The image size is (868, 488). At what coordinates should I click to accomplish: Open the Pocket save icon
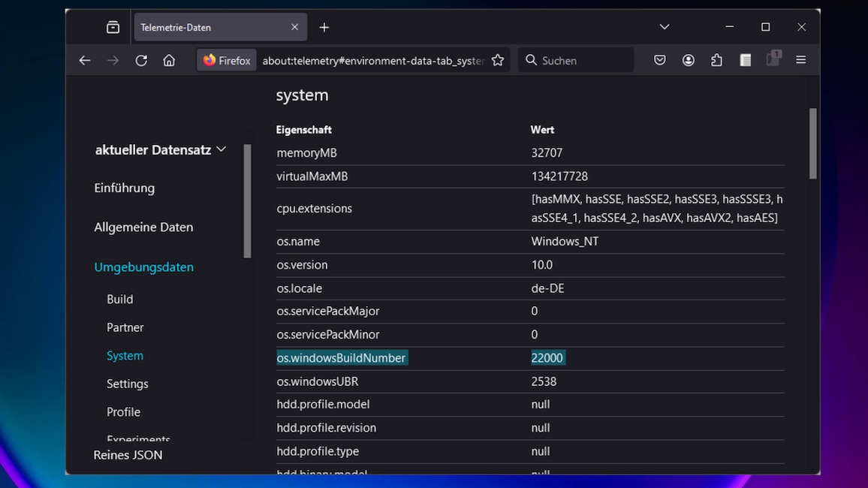pos(659,60)
